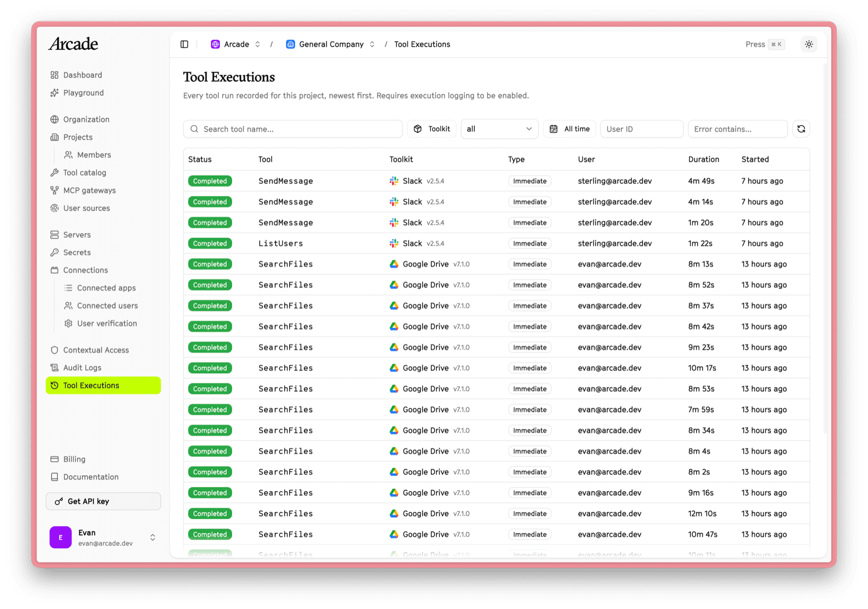Expand the Evan account menu chevron
This screenshot has width=868, height=609.
click(152, 537)
